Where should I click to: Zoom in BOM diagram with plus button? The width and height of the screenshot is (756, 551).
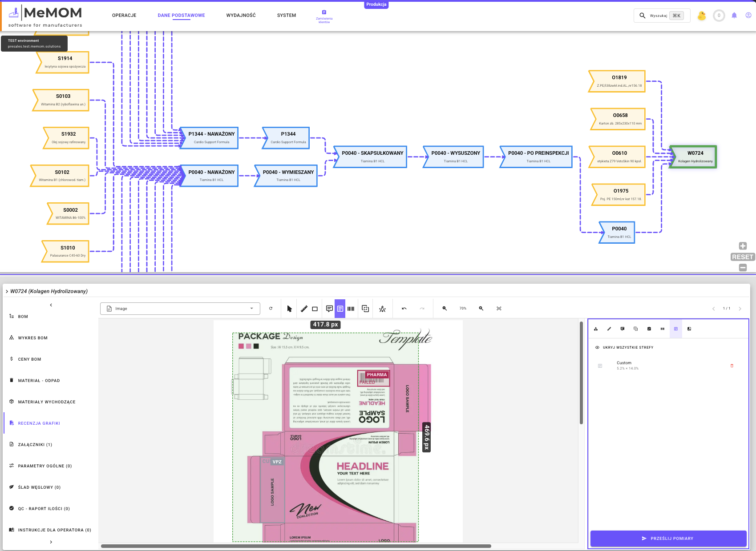(x=743, y=246)
